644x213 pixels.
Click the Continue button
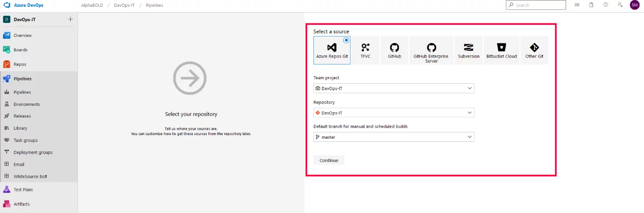[x=329, y=160]
